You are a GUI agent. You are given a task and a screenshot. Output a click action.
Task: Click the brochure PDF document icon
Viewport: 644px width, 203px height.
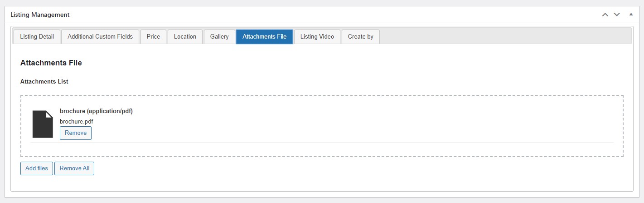point(43,124)
